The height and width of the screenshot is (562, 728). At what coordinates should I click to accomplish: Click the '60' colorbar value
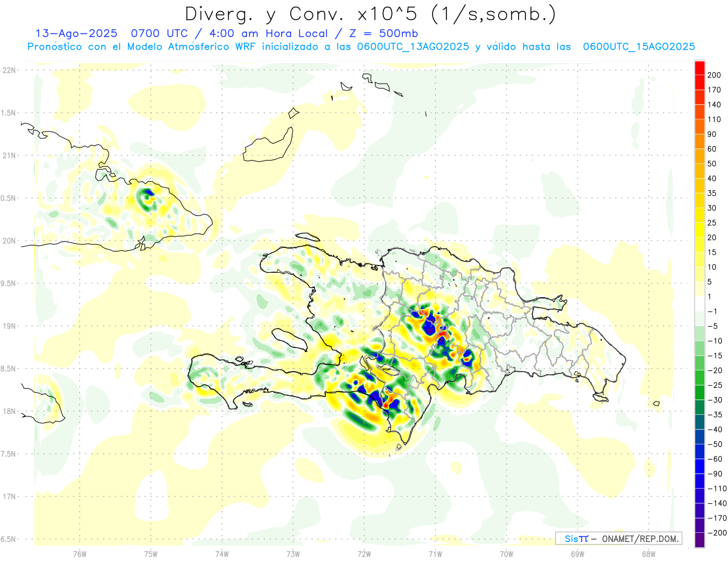(713, 149)
